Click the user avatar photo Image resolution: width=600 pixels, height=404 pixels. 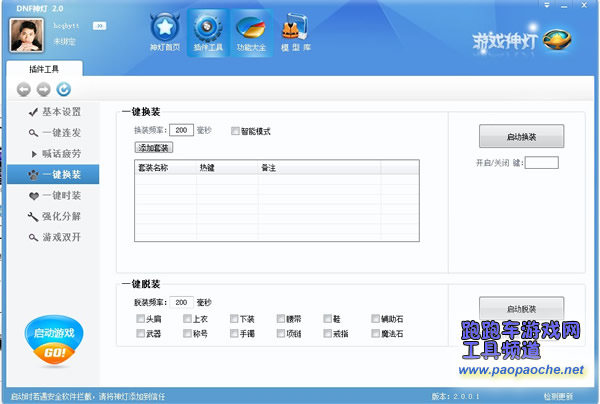(x=26, y=35)
